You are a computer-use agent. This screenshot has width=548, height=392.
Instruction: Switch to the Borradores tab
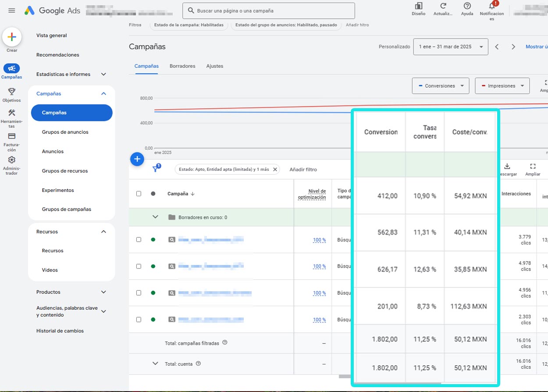click(x=182, y=66)
